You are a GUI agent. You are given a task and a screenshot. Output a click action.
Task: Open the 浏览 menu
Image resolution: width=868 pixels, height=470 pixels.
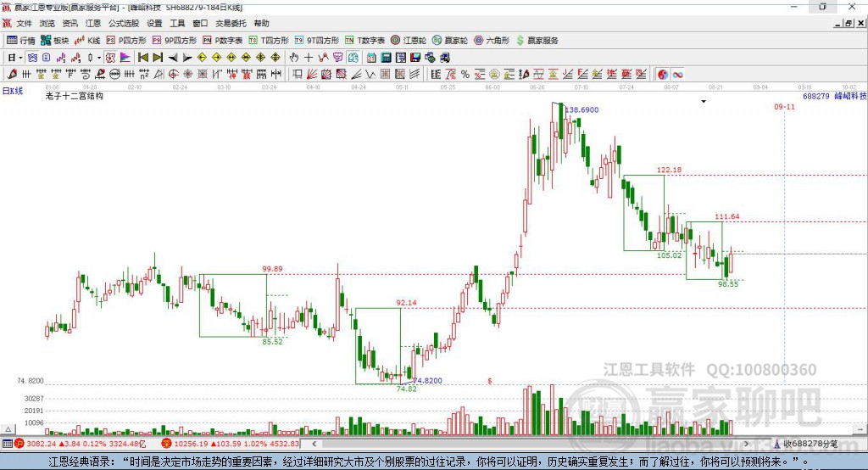pos(47,23)
